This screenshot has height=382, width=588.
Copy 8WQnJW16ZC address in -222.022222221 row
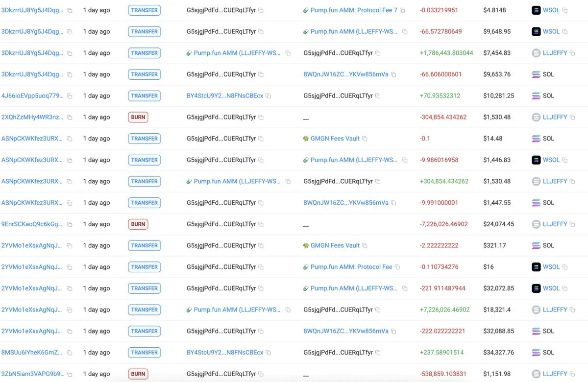click(x=393, y=332)
